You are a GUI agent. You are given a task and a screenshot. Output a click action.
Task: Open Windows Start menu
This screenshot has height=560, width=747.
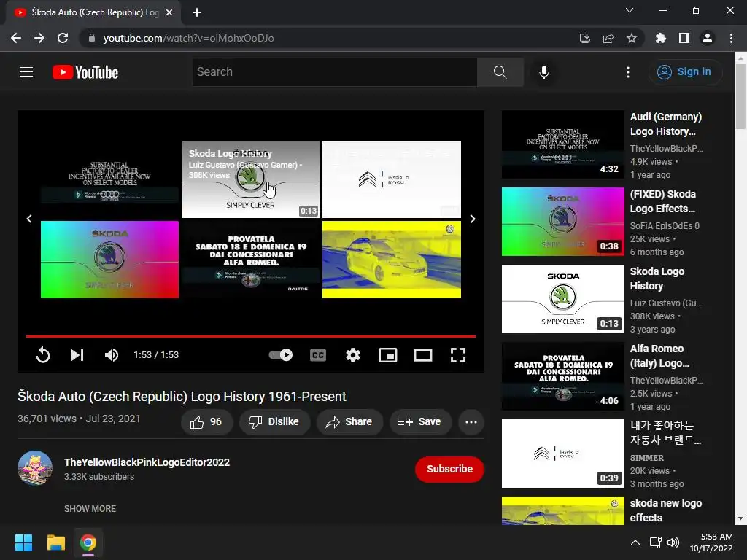23,542
